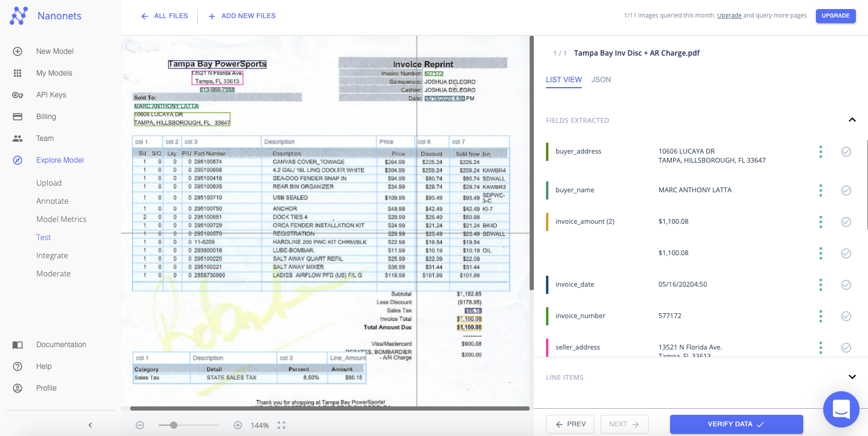Open Documentation book icon

coord(18,345)
